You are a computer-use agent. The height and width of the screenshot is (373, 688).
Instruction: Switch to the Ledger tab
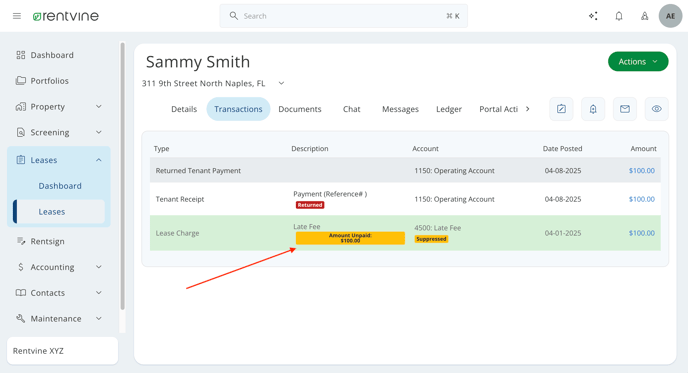point(448,109)
